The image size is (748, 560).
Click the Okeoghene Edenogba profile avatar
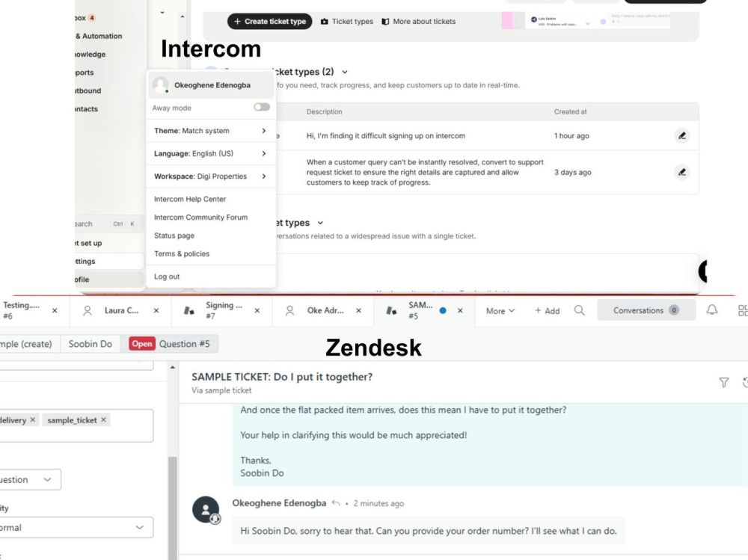pos(160,85)
